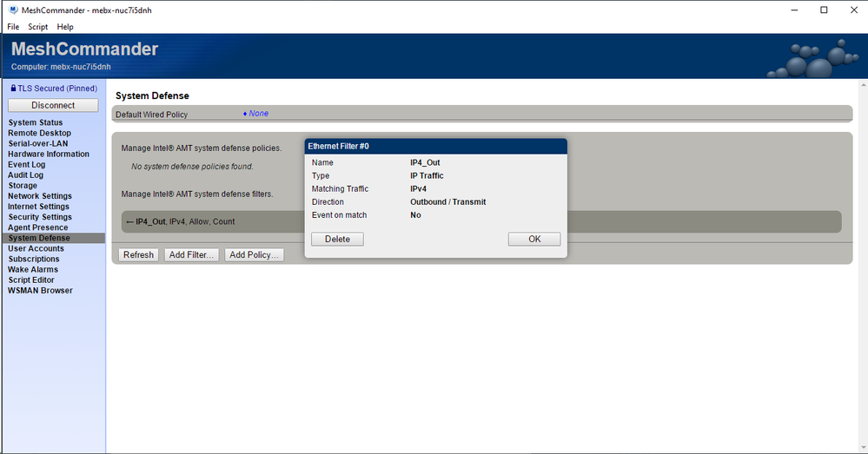
Task: Click the MeshCommander title bar app icon
Action: [x=13, y=10]
